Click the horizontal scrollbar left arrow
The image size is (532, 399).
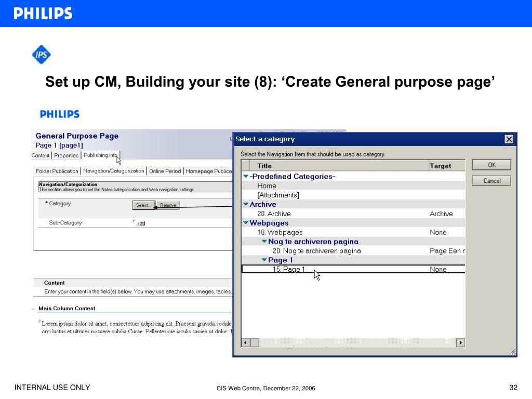246,343
